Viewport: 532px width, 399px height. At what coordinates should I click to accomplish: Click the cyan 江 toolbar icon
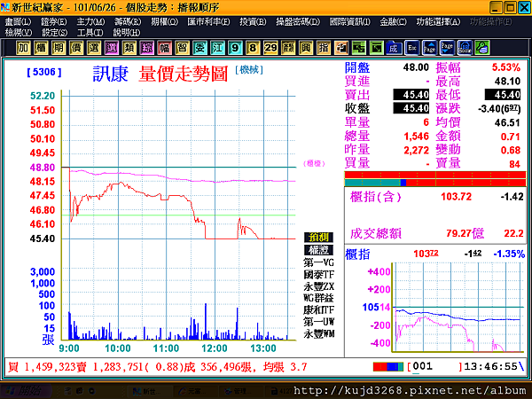tap(217, 48)
